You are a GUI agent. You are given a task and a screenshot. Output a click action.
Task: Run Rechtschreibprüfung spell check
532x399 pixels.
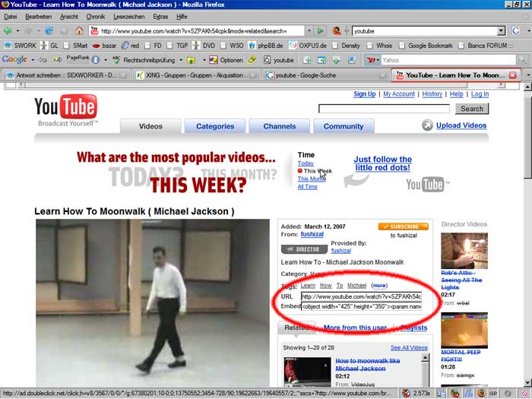144,60
